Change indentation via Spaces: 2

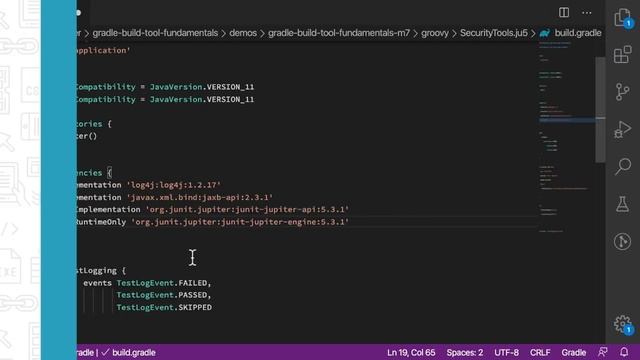tap(464, 352)
